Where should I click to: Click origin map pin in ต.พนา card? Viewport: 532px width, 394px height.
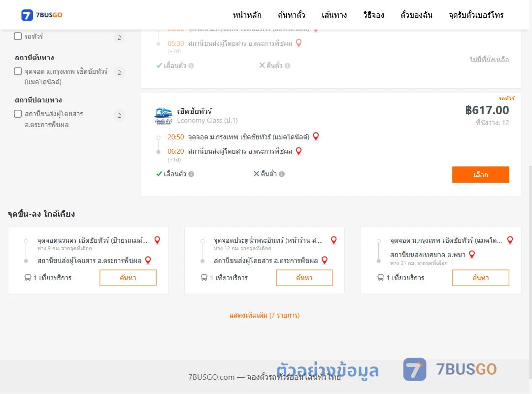tap(510, 240)
